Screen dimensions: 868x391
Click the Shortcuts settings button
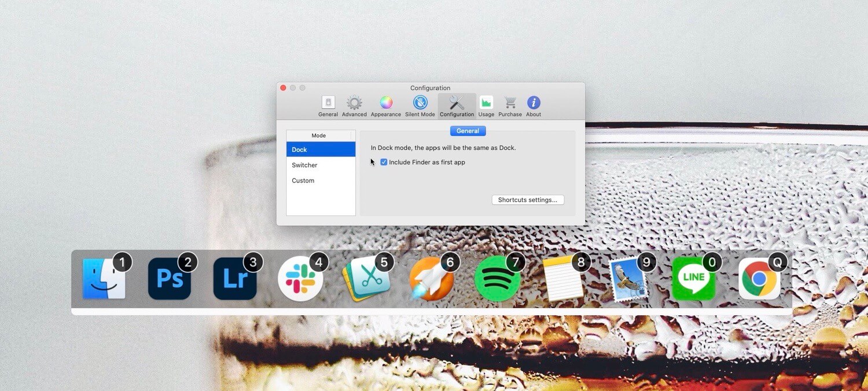(x=528, y=200)
